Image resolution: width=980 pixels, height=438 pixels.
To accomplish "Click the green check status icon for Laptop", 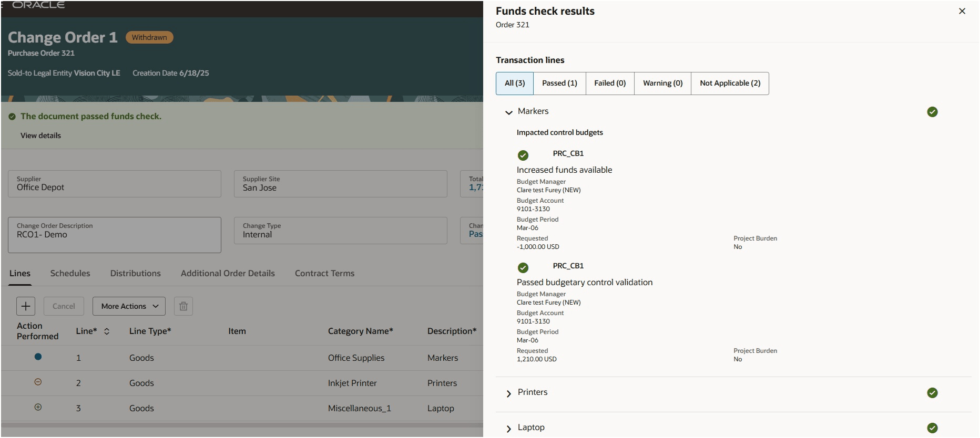I will tap(933, 428).
